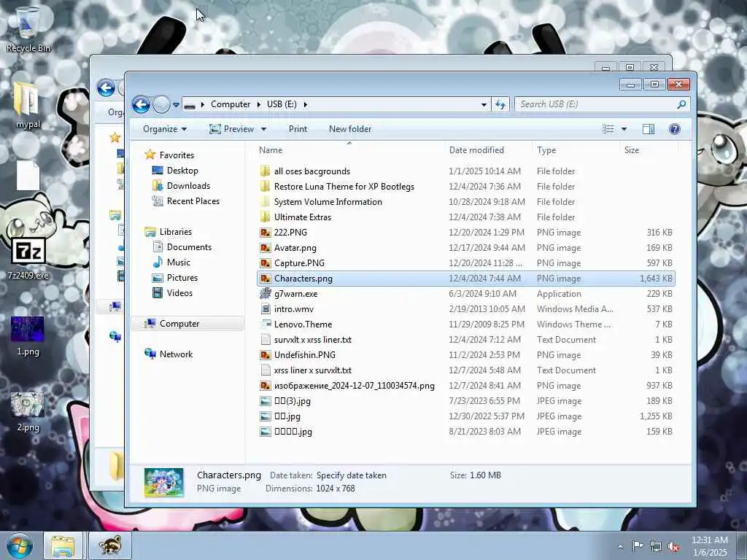Select all oses bacgrounds folder
The image size is (747, 560).
pyautogui.click(x=312, y=171)
